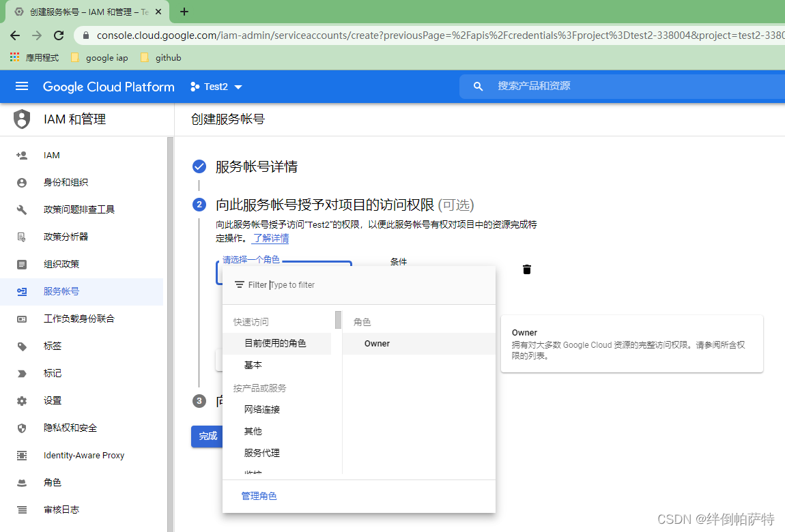Reload the page with refresh icon

click(59, 35)
